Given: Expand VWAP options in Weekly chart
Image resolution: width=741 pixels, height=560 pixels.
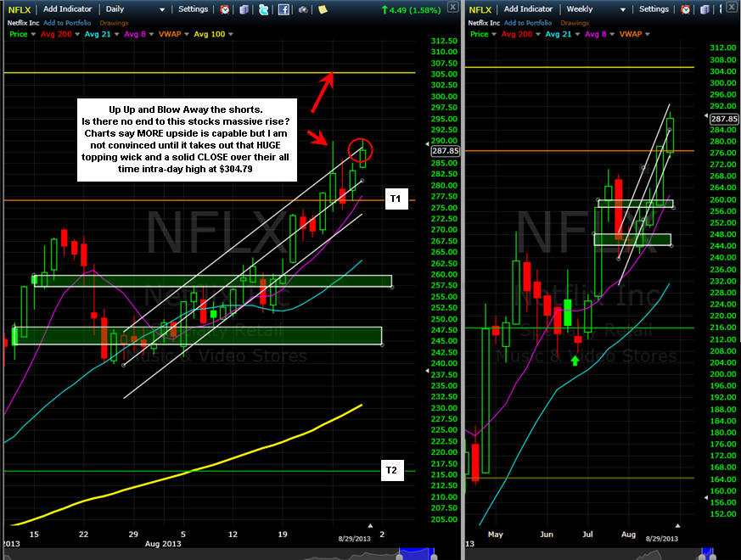Looking at the screenshot, I should 648,35.
